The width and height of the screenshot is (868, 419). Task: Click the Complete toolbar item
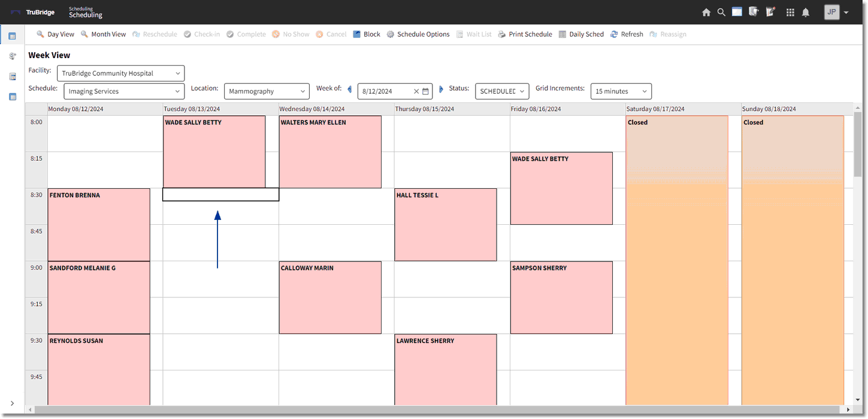coord(246,34)
